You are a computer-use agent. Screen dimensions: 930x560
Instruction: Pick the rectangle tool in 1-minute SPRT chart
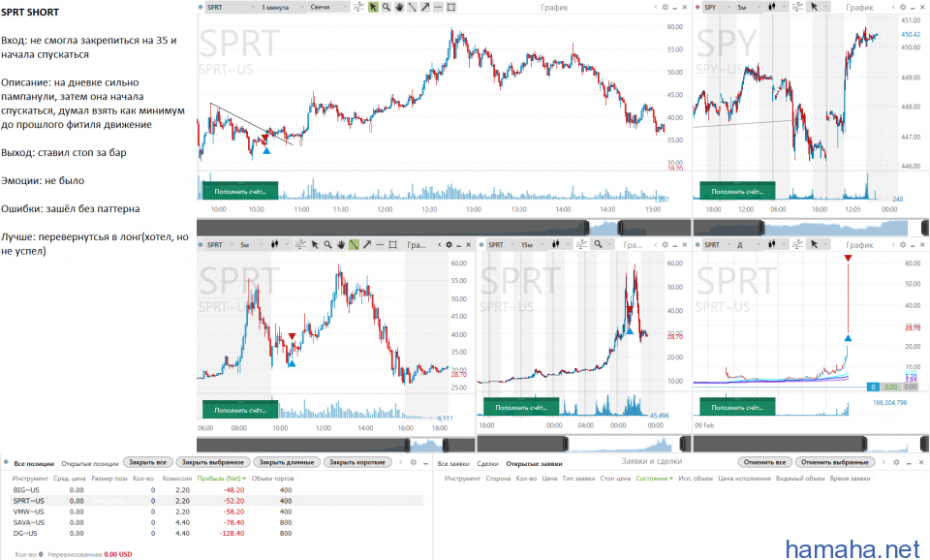451,7
